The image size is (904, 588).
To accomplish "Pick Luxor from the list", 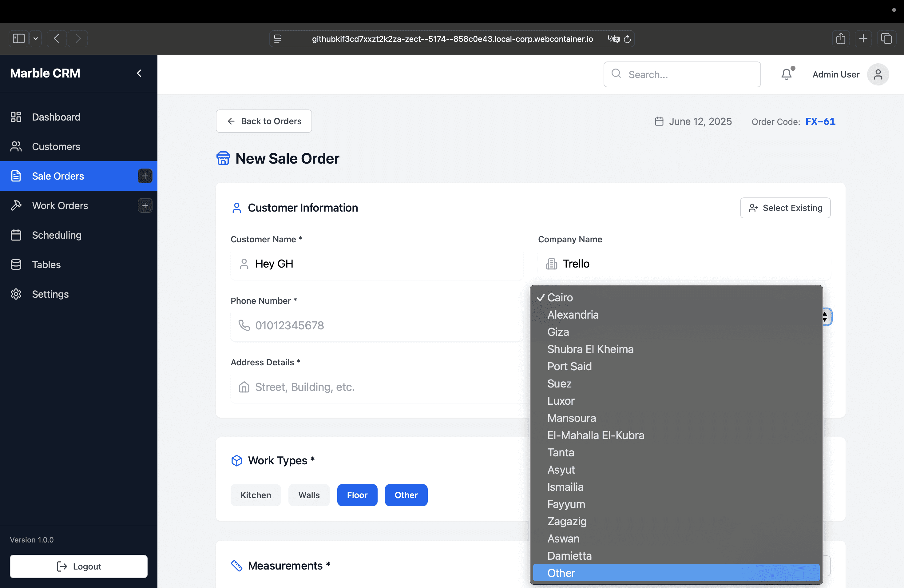I will click(676, 401).
